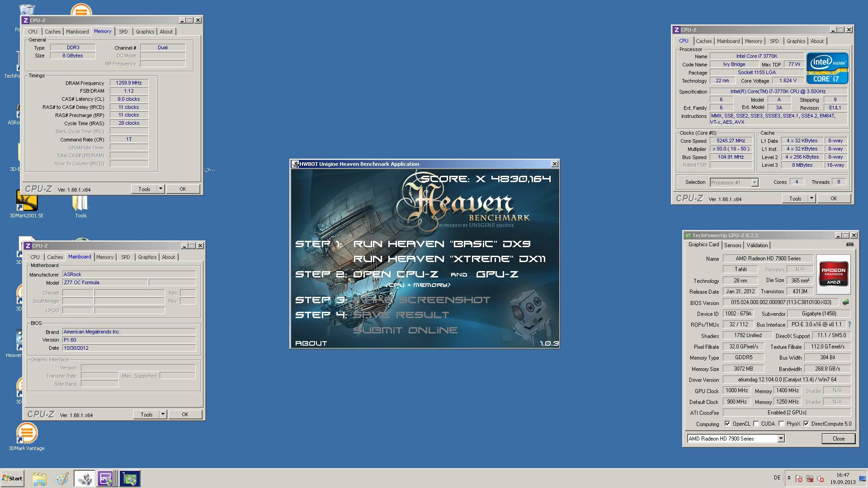
Task: Click the Action Center flag tray icon
Action: tap(799, 479)
